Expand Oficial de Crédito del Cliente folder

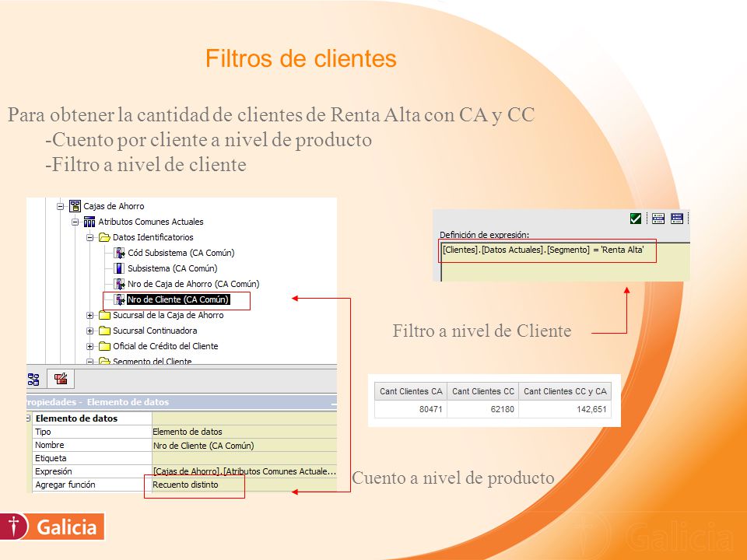[x=89, y=347]
